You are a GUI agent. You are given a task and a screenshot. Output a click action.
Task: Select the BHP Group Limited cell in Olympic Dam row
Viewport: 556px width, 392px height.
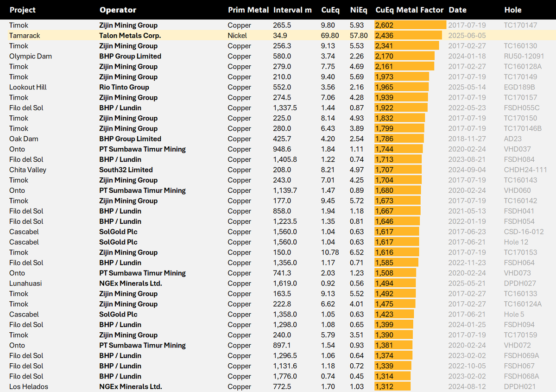130,56
